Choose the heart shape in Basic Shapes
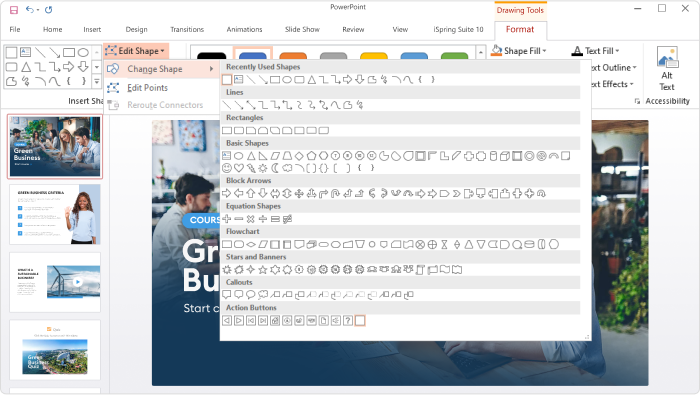The width and height of the screenshot is (700, 395). (x=239, y=168)
